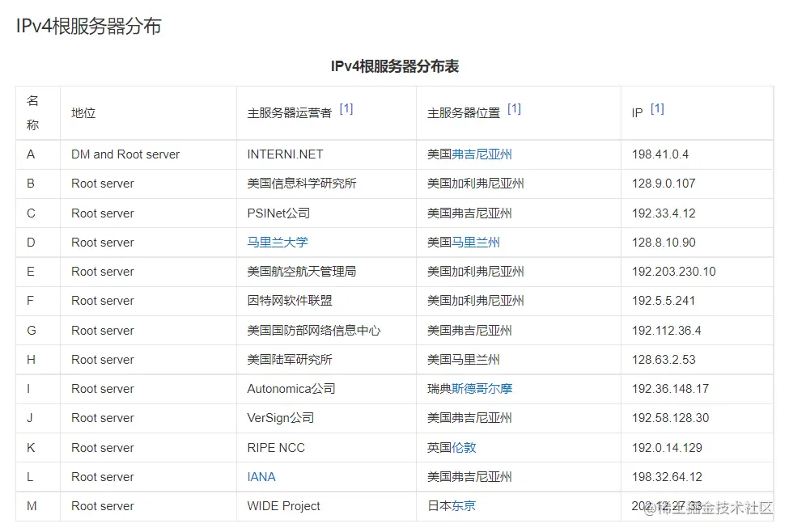Follow reference [1] next to 主服务器位置
The image size is (789, 532).
[514, 108]
